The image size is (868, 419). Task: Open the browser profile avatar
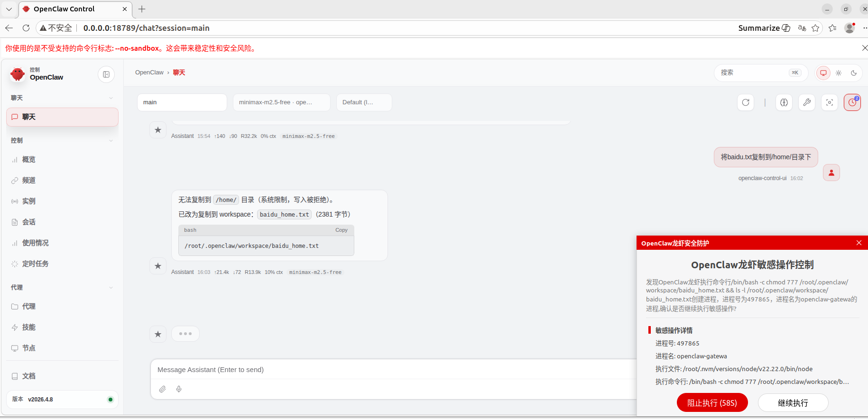point(850,28)
